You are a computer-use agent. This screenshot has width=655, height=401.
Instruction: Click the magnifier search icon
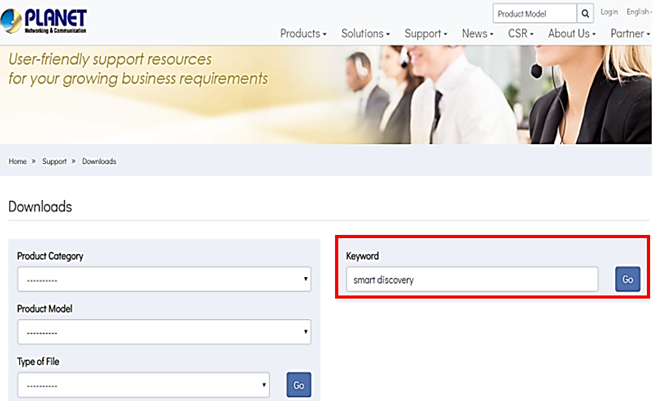point(585,13)
